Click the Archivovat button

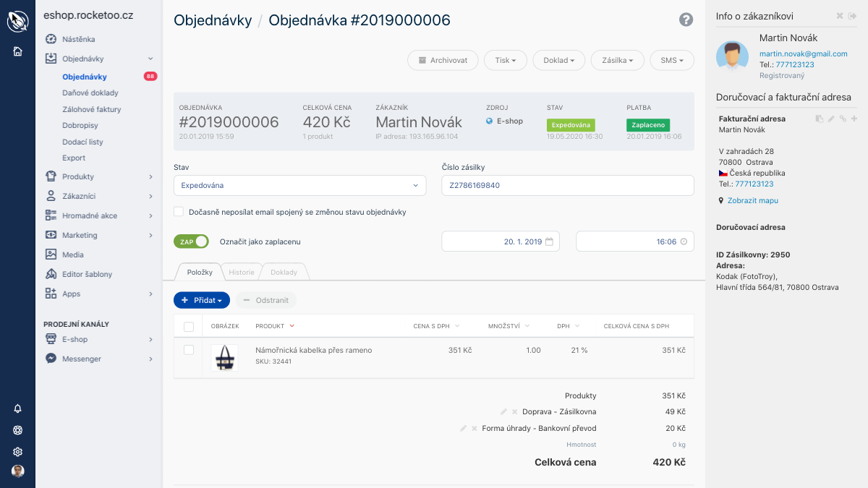443,60
